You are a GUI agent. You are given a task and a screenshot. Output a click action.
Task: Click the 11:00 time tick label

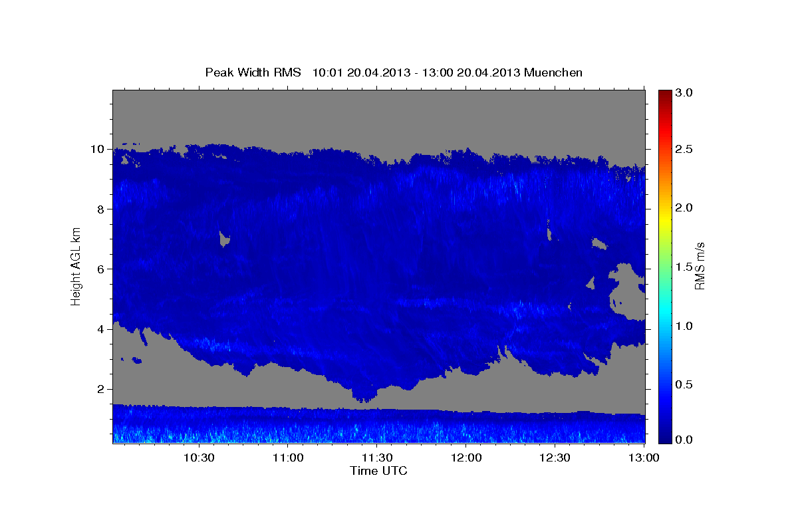(x=288, y=458)
